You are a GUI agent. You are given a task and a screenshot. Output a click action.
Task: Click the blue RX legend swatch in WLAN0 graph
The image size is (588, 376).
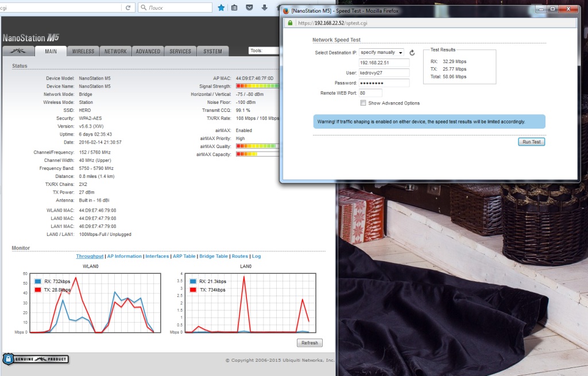(x=38, y=281)
